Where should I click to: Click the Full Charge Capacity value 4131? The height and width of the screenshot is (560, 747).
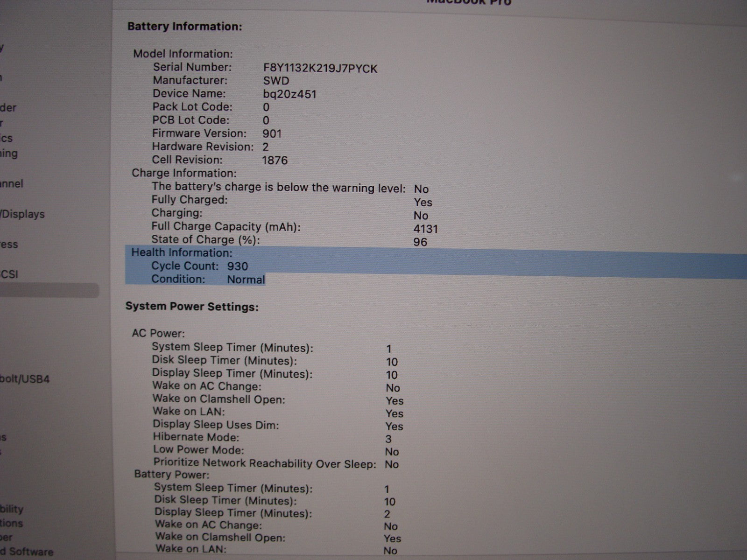pyautogui.click(x=425, y=229)
